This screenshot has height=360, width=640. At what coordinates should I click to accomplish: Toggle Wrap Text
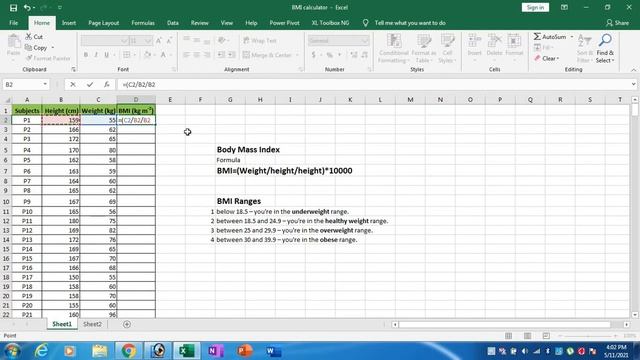[x=260, y=40]
